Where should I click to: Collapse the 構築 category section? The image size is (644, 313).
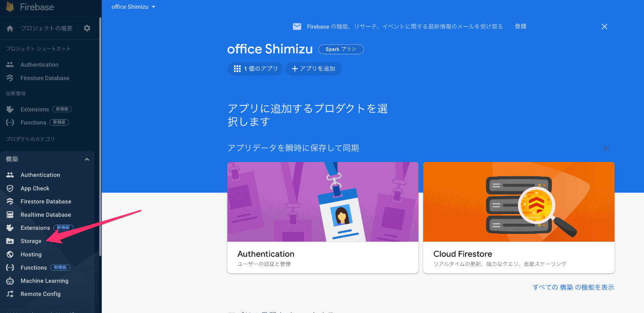coord(87,159)
